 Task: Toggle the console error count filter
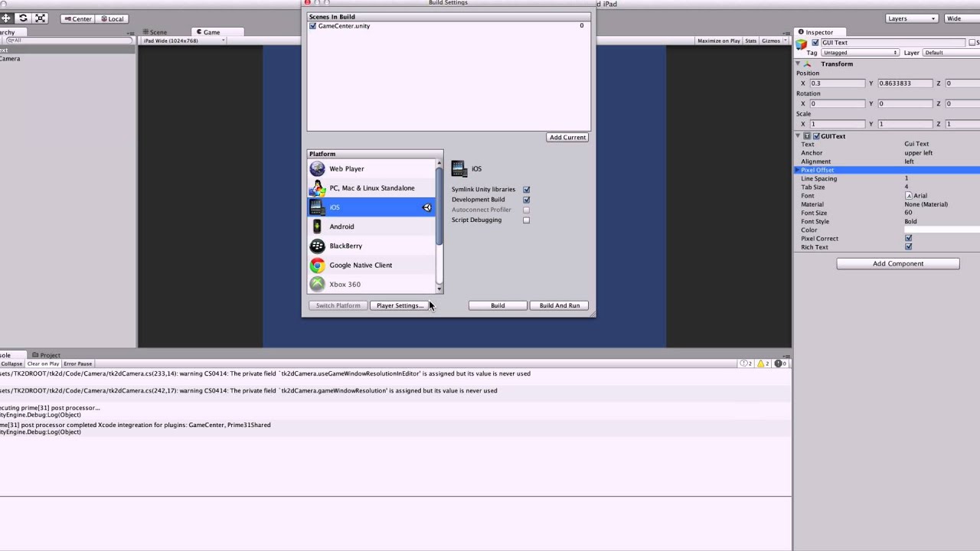click(782, 364)
